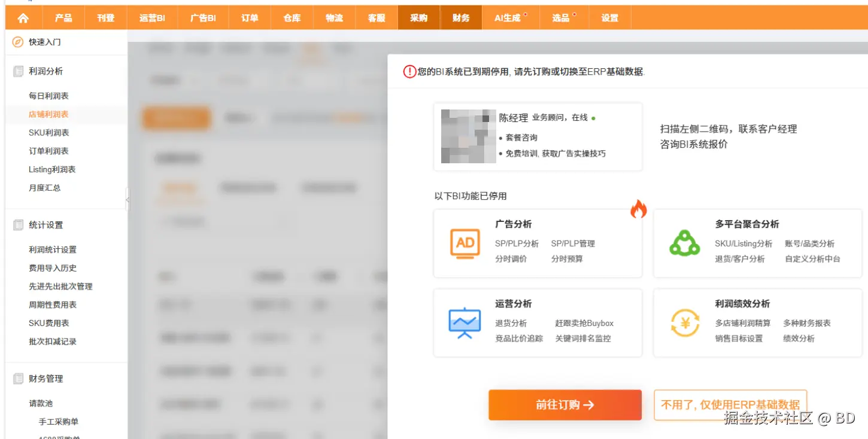Open 利润统计设置 in the sidebar
The image size is (868, 439).
pos(53,249)
